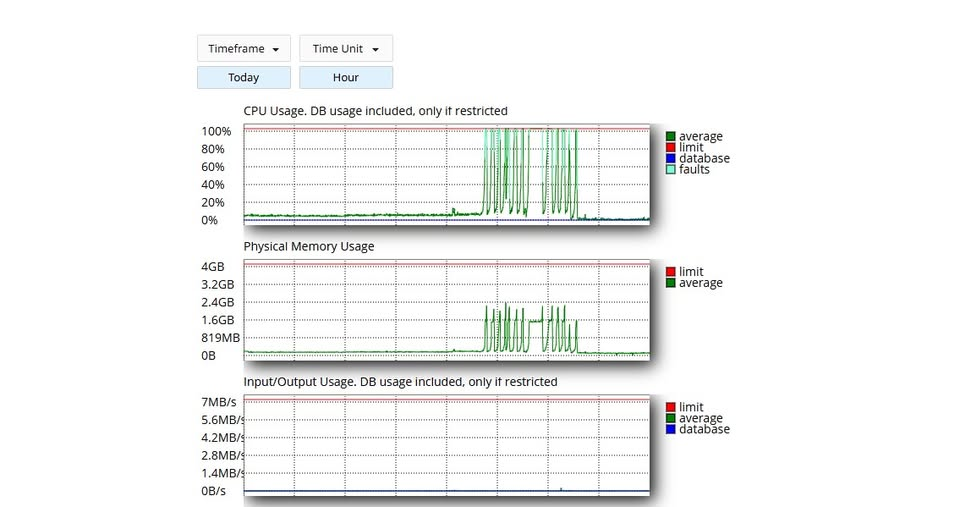This screenshot has height=507, width=960.
Task: Select blue database swatch in Input/Output legend
Action: click(x=671, y=429)
